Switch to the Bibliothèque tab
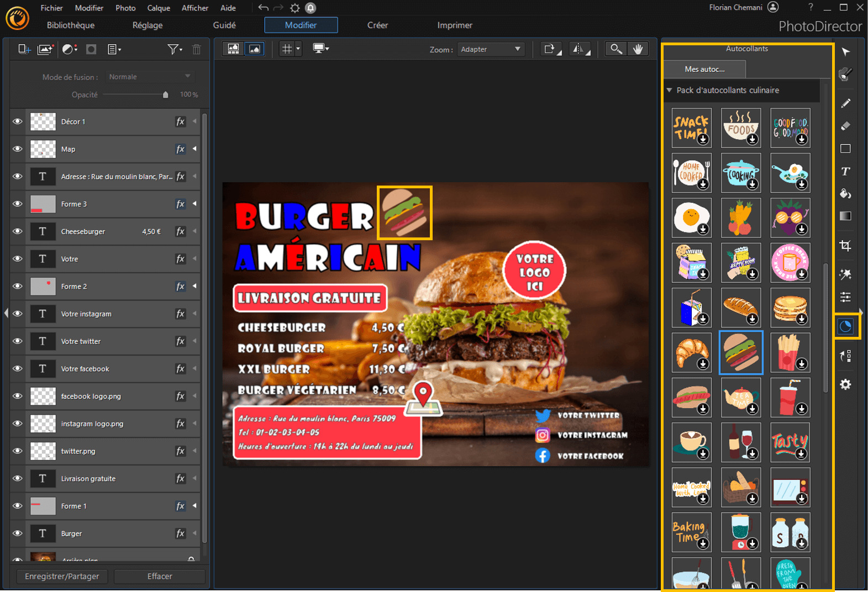 pos(71,25)
